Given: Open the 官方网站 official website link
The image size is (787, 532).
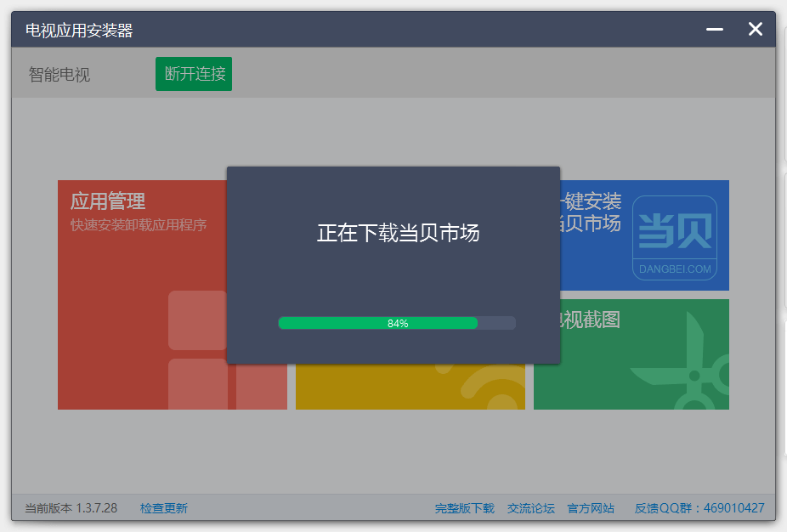Looking at the screenshot, I should tap(591, 508).
